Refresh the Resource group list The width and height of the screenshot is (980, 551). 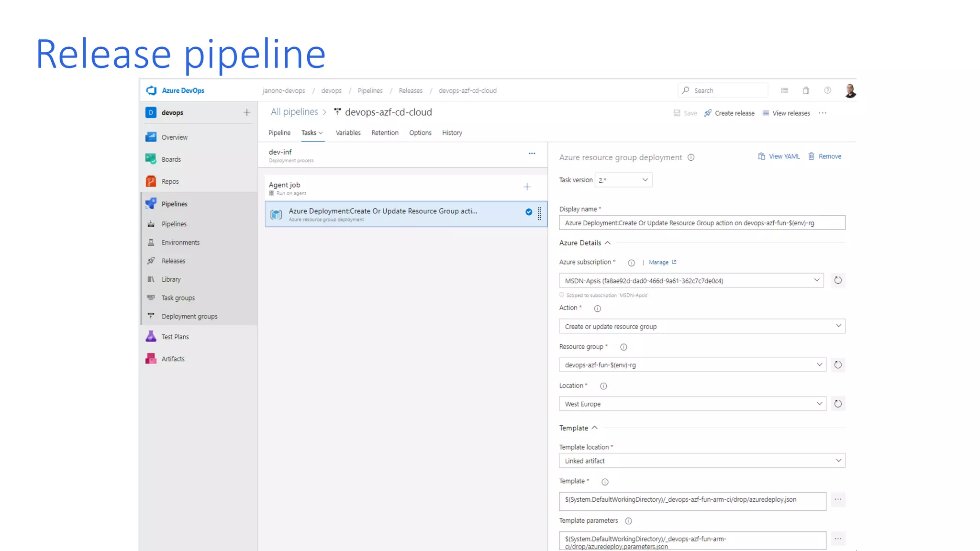coord(838,365)
